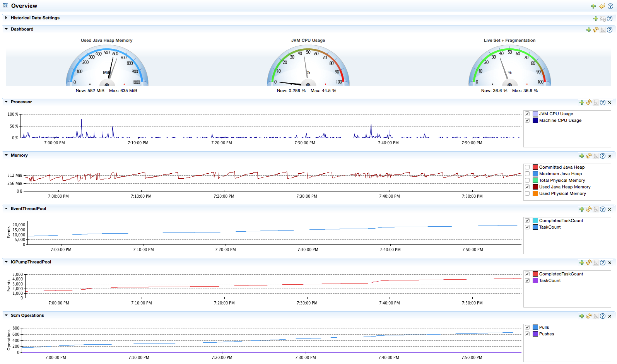
Task: Click the add (plus) icon in Overview header
Action: coord(593,6)
